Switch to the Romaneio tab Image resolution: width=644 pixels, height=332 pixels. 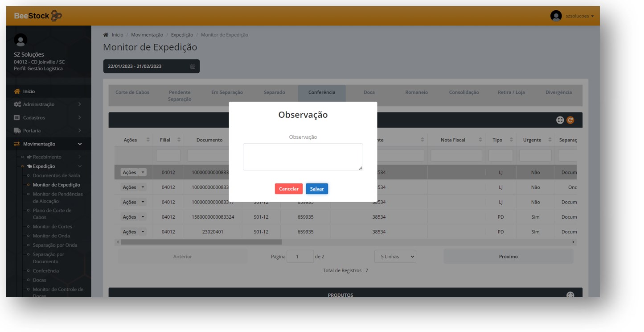pyautogui.click(x=416, y=92)
